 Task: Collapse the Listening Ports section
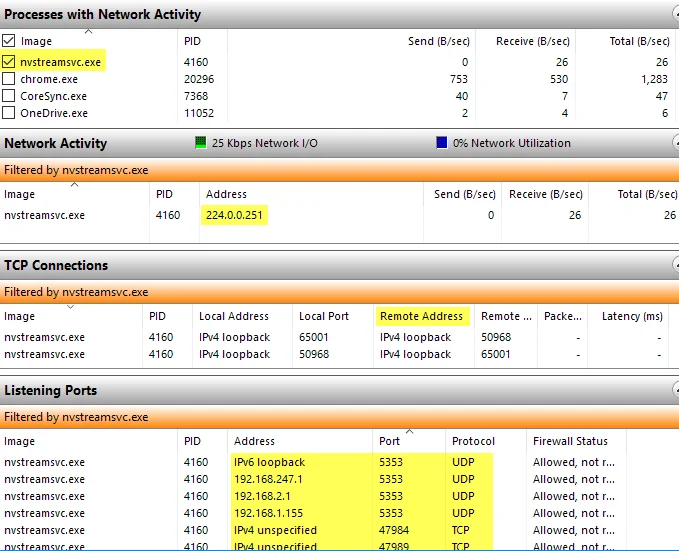(x=674, y=390)
